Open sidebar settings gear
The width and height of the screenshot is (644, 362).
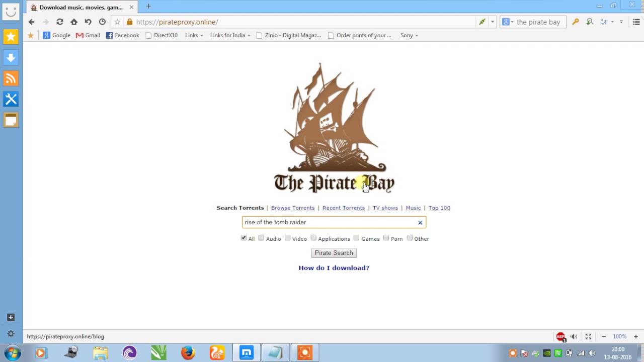(x=11, y=333)
